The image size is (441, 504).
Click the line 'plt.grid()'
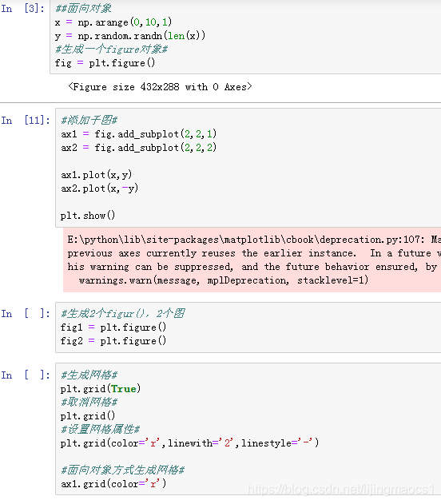(88, 416)
